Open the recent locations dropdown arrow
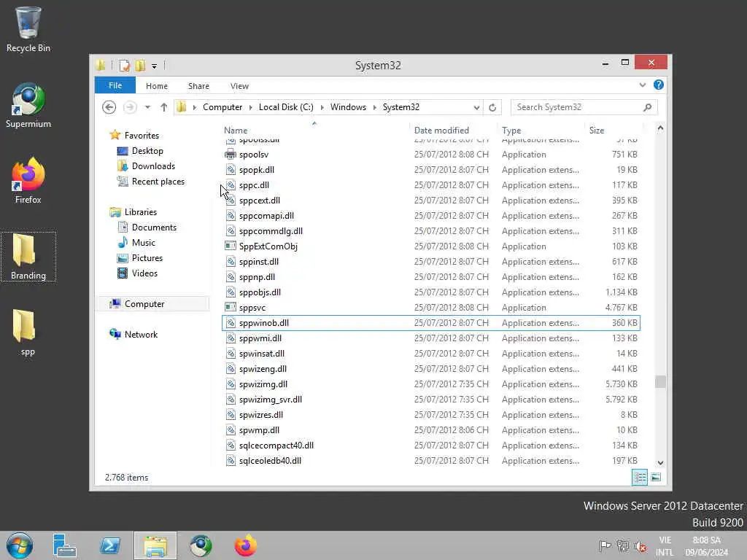 tap(147, 107)
